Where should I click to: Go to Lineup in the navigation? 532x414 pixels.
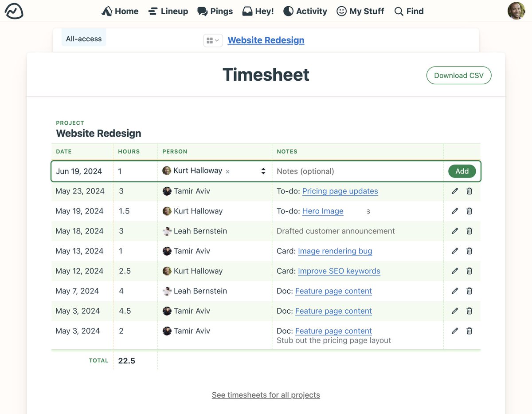point(168,11)
